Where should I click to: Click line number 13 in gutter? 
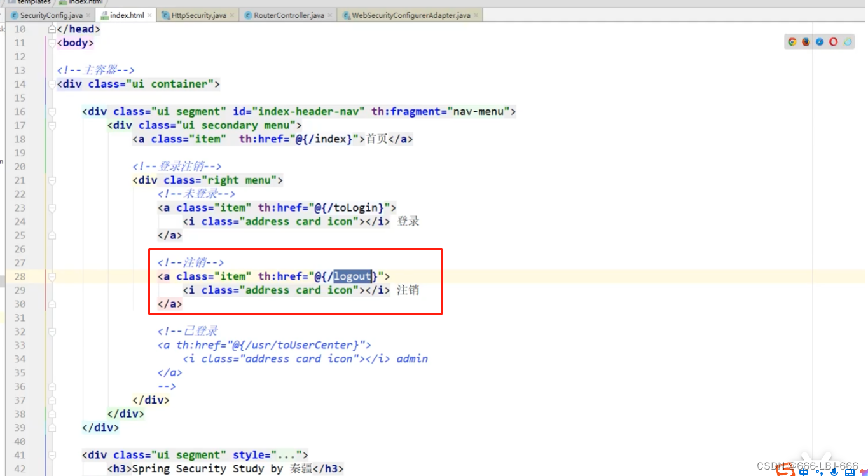[x=19, y=71]
